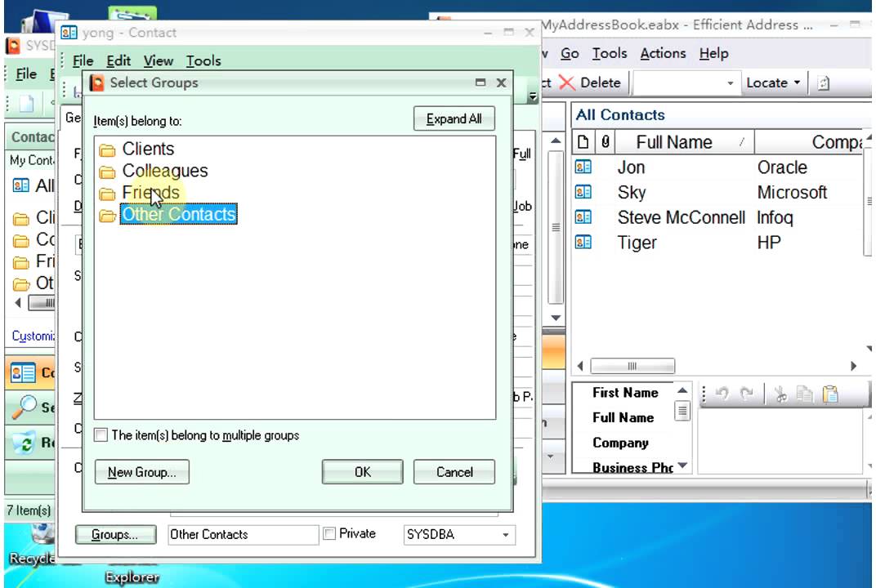
Task: Click the red X Delete toolbar button
Action: click(590, 82)
